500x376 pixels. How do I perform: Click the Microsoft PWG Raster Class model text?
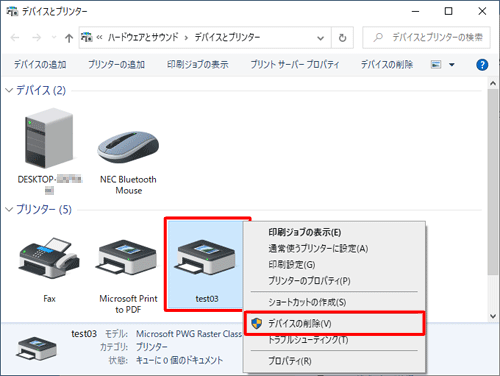tap(189, 334)
